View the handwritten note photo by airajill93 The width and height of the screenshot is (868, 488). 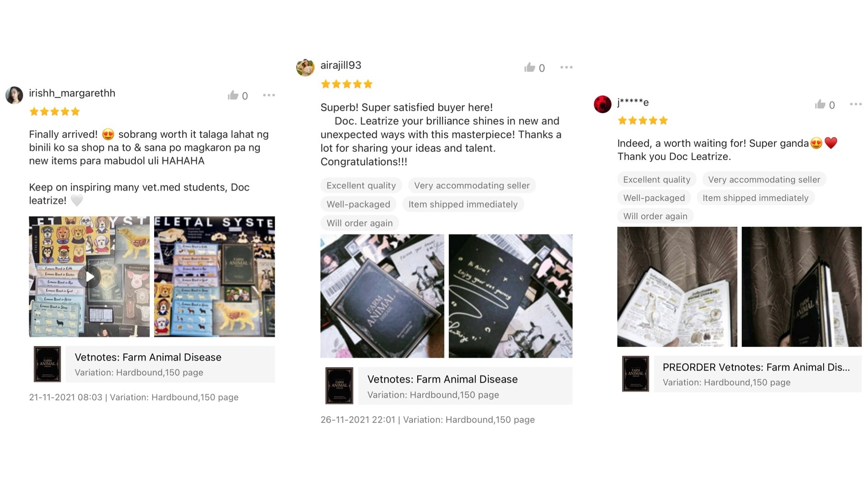(510, 296)
